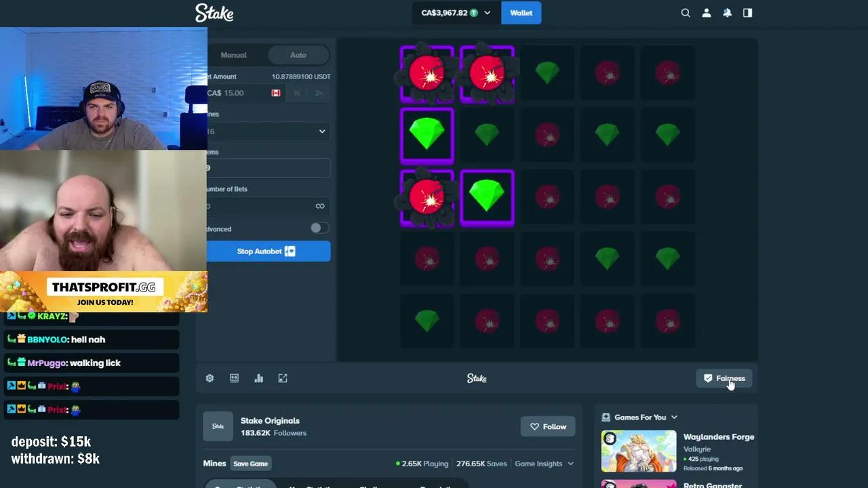Screen dimensions: 868x488
Task: Switch to the Auto tab
Action: coord(298,55)
